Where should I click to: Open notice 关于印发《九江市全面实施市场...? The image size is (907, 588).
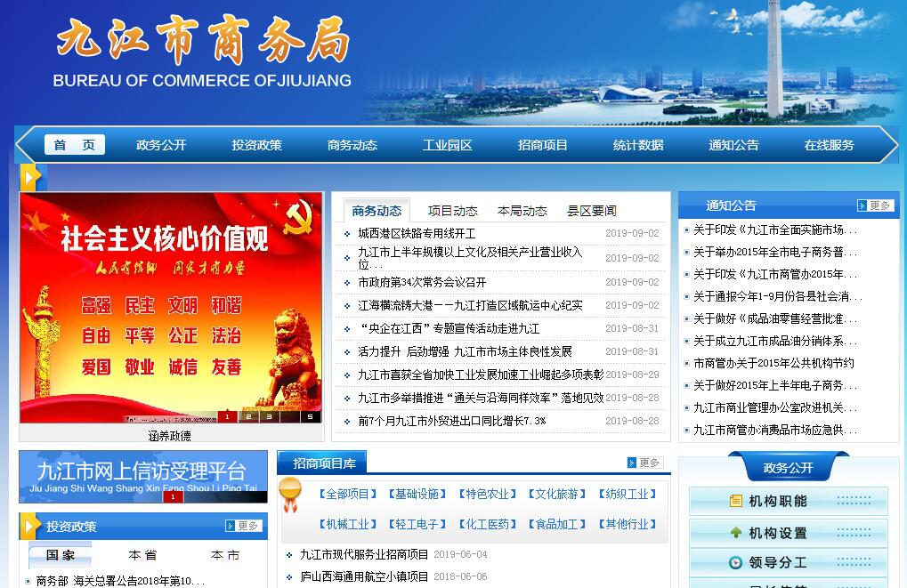(x=774, y=230)
